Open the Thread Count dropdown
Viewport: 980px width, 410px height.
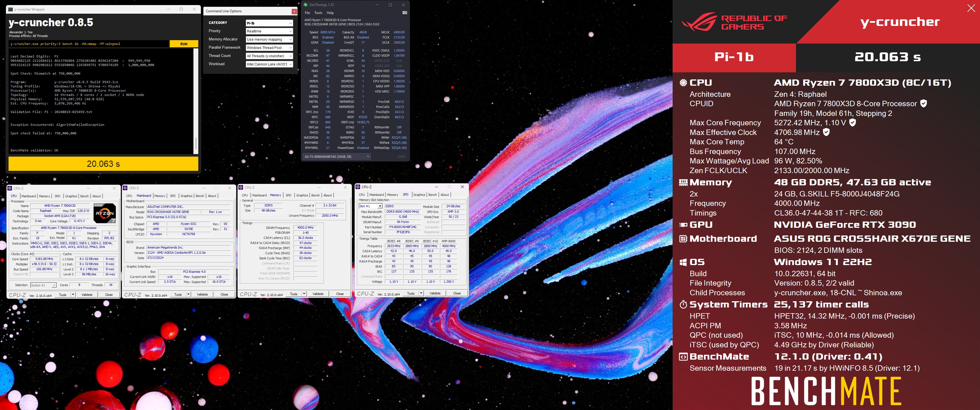(x=269, y=56)
